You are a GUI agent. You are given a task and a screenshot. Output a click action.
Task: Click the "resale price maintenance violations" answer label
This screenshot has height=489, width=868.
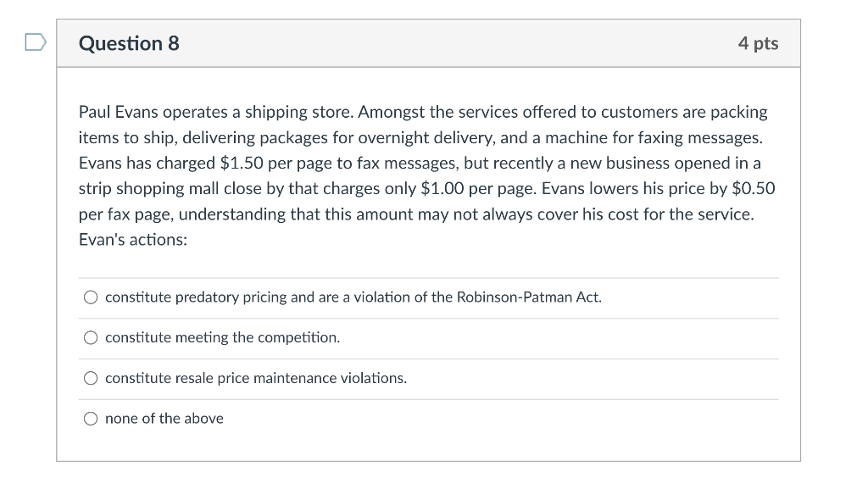(x=255, y=379)
